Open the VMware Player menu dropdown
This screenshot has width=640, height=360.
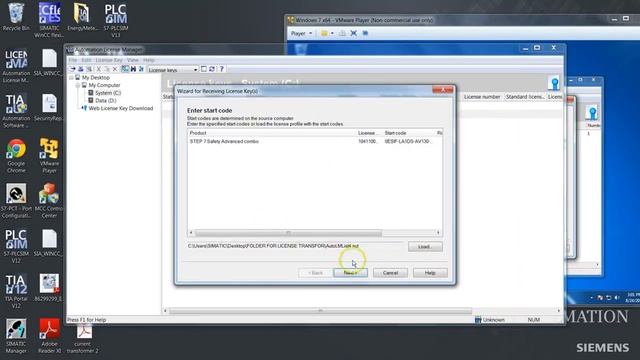pos(301,33)
